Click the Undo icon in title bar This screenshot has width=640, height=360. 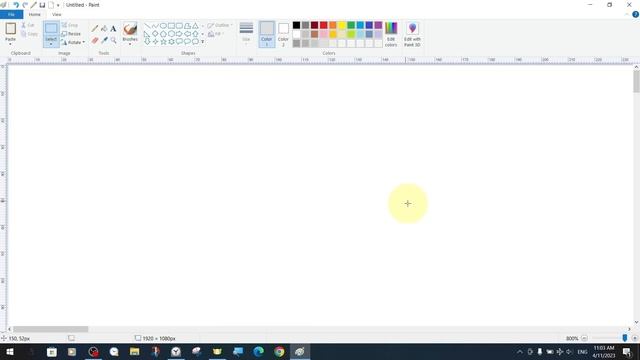pos(16,5)
